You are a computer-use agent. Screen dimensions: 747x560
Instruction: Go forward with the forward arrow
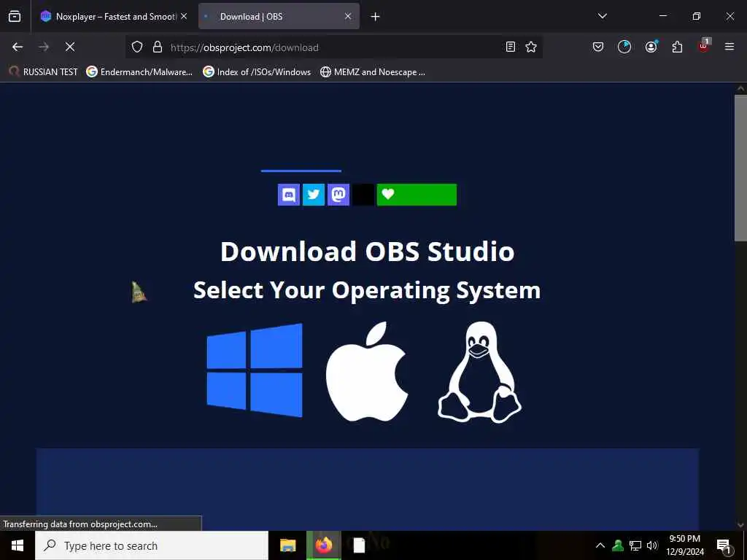(44, 47)
